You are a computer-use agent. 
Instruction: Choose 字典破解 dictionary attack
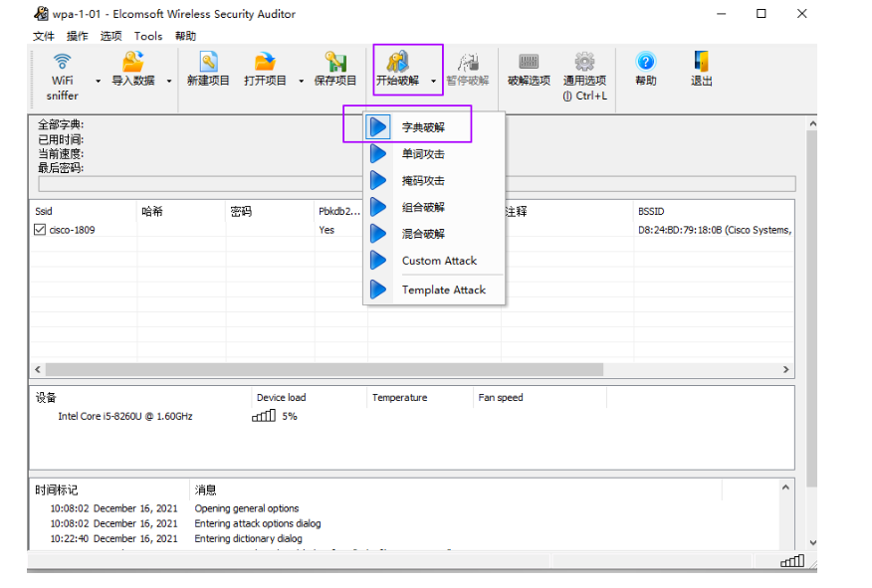(x=434, y=127)
